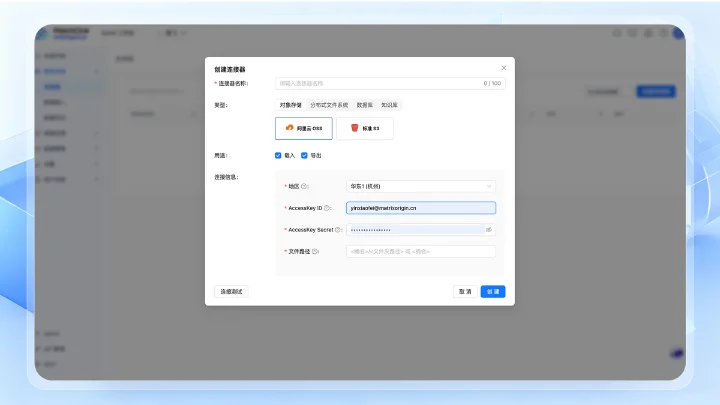The image size is (720, 405).
Task: Open the 地区 region dropdown
Action: point(421,186)
